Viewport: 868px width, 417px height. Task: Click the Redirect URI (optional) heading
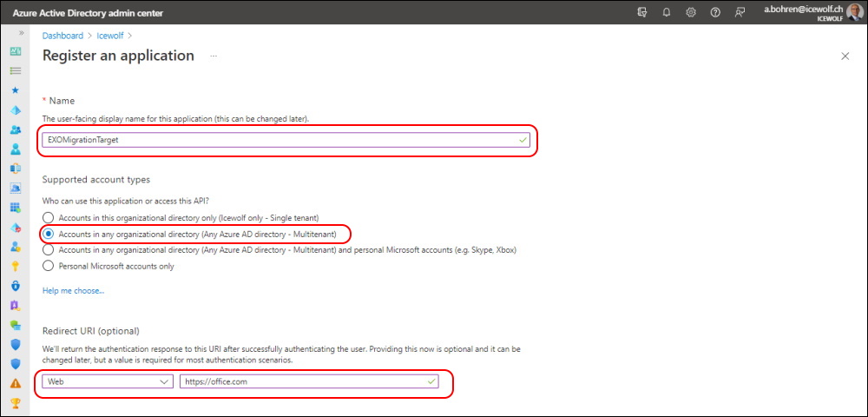coord(91,331)
